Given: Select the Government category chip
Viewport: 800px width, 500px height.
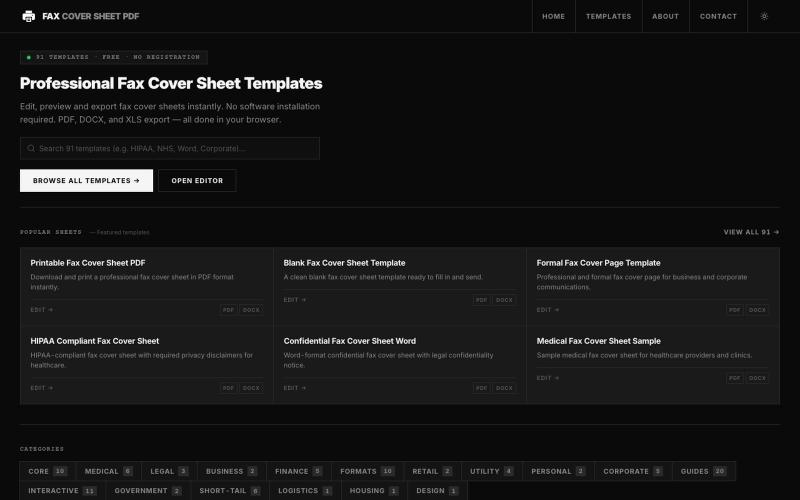Looking at the screenshot, I should point(148,490).
